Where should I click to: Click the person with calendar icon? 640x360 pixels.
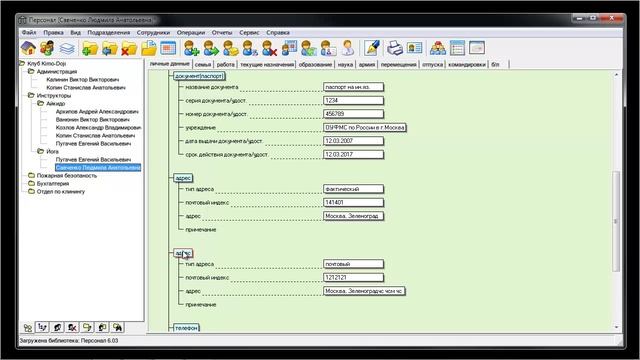click(x=289, y=49)
